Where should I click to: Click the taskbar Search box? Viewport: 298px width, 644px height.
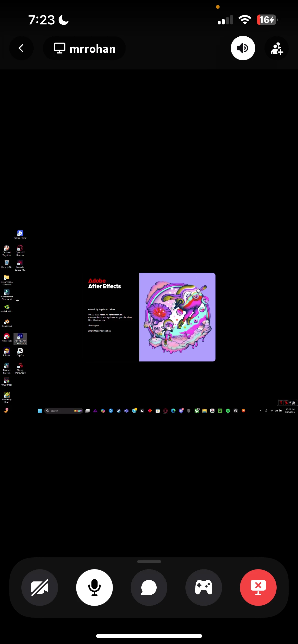point(64,411)
